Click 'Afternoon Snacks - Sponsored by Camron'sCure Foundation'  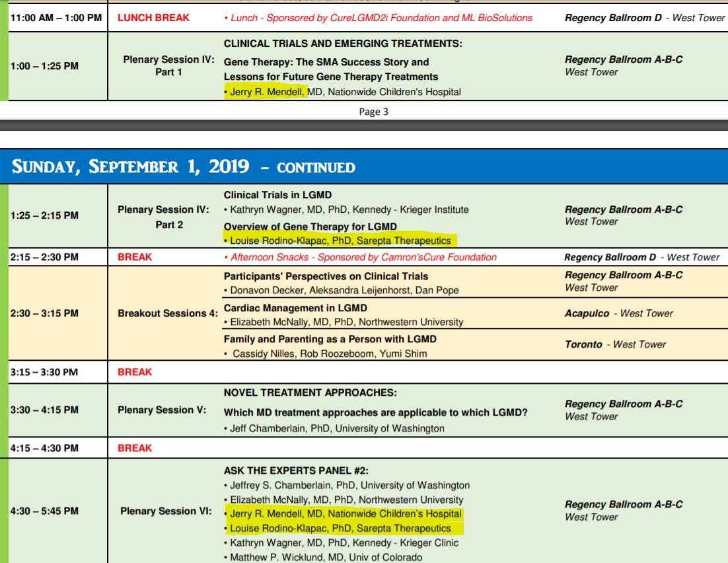coord(360,257)
